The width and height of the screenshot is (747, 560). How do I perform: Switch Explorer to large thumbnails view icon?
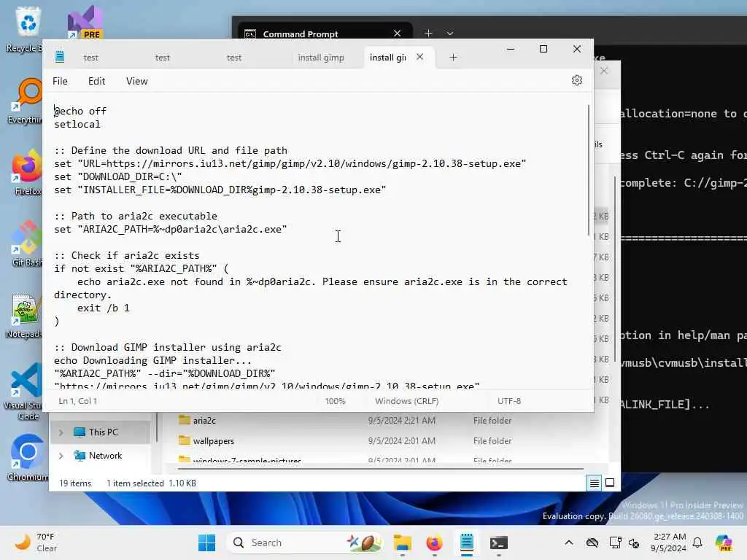(609, 483)
